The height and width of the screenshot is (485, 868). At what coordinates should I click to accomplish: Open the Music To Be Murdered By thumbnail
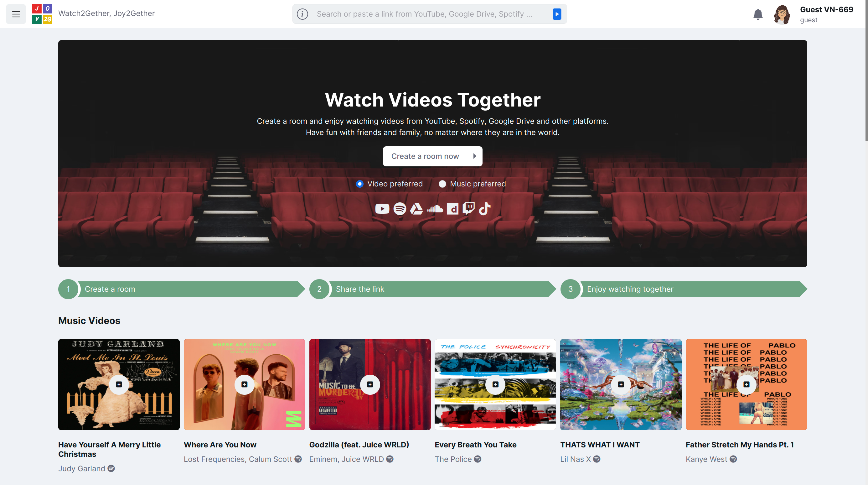370,384
